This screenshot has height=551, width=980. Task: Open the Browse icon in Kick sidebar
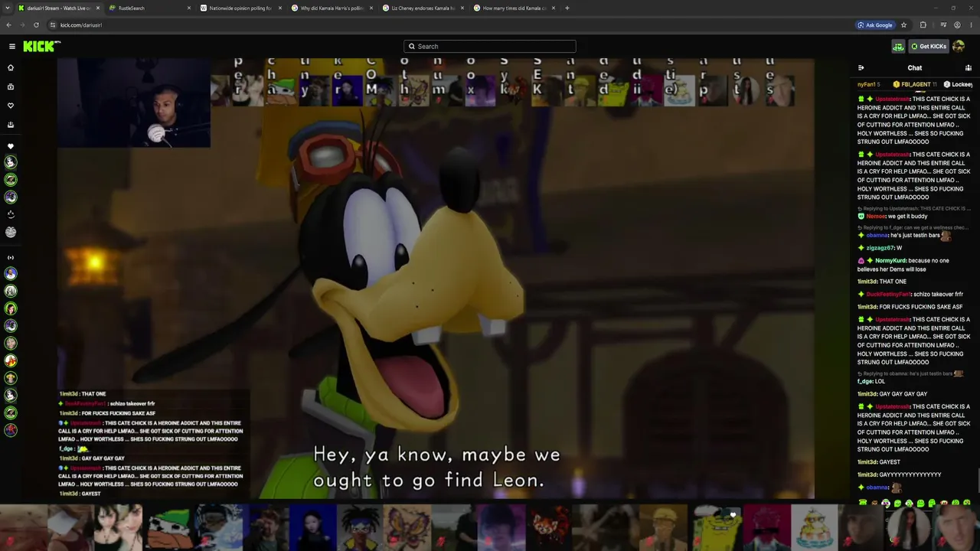click(11, 86)
